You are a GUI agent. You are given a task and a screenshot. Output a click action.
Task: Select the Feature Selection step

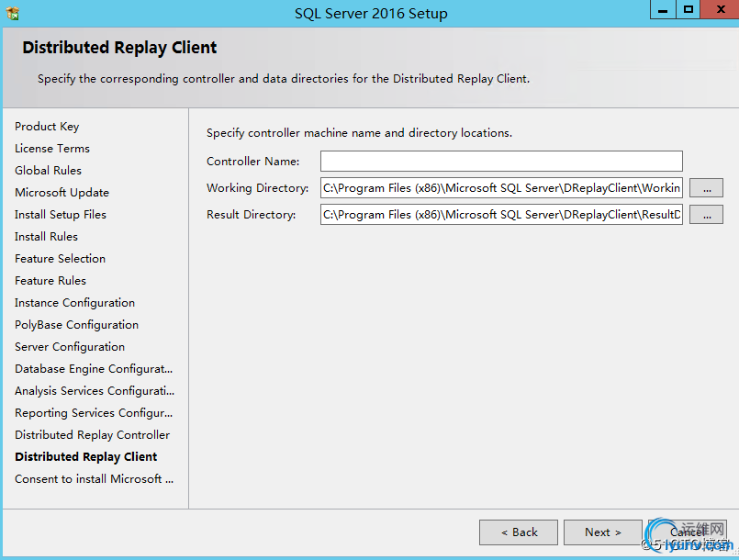tap(60, 259)
